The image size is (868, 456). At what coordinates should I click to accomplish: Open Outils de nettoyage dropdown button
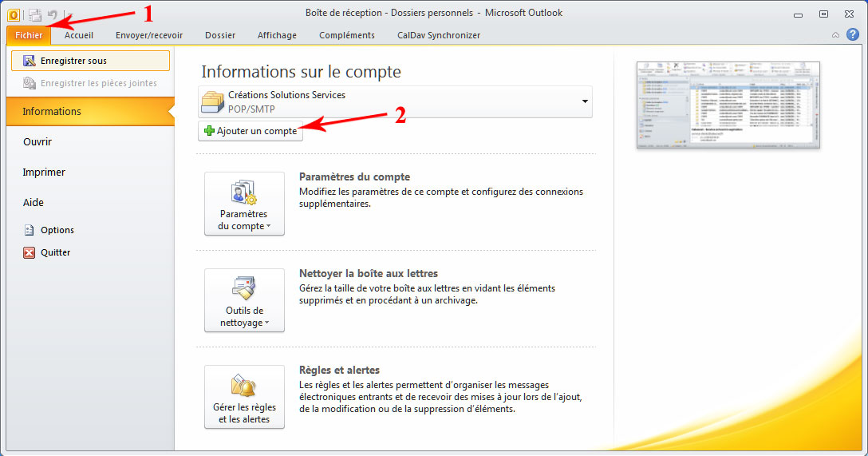[x=244, y=300]
